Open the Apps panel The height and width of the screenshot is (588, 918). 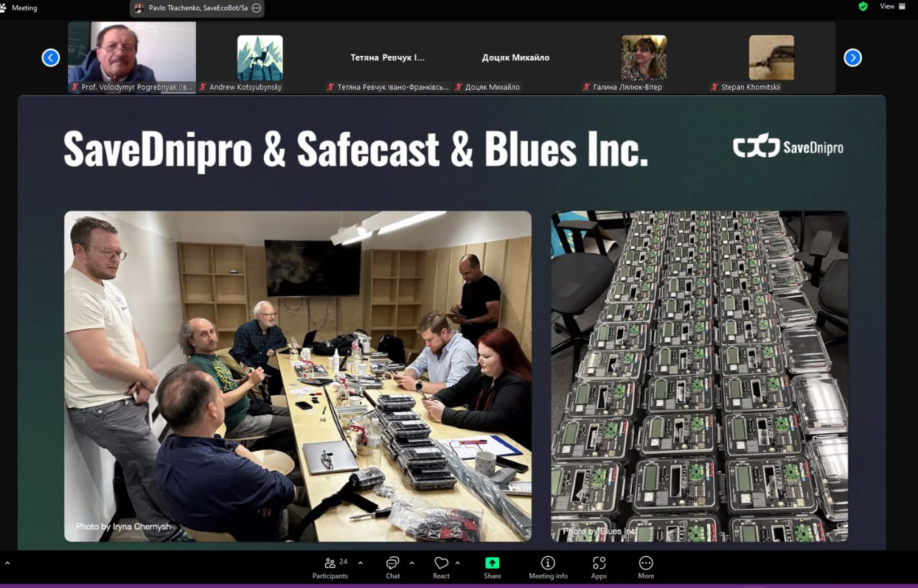(599, 567)
